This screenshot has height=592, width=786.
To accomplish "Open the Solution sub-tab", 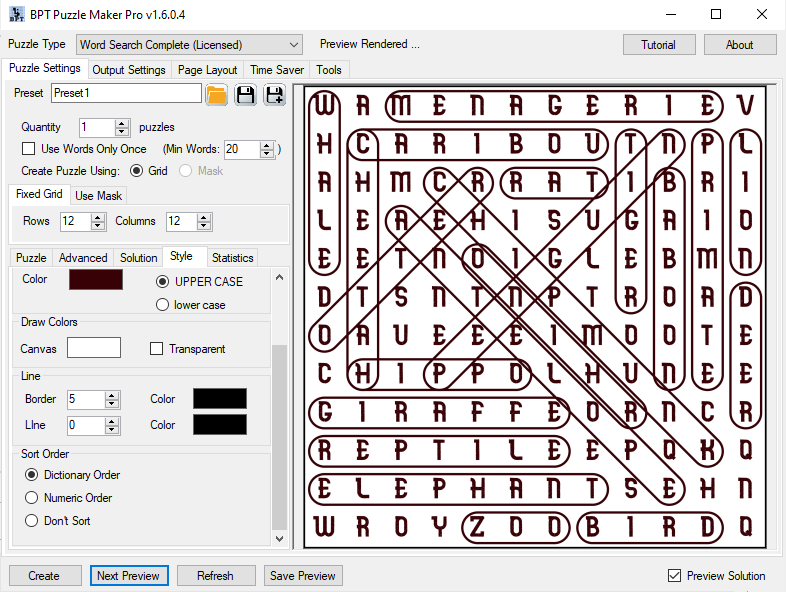I will [138, 258].
